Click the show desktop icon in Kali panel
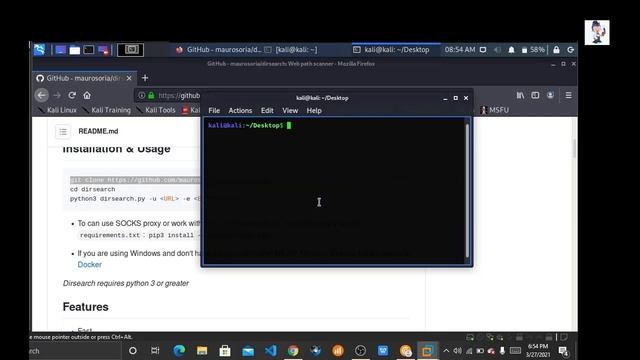This screenshot has width=640, height=360. pyautogui.click(x=60, y=50)
